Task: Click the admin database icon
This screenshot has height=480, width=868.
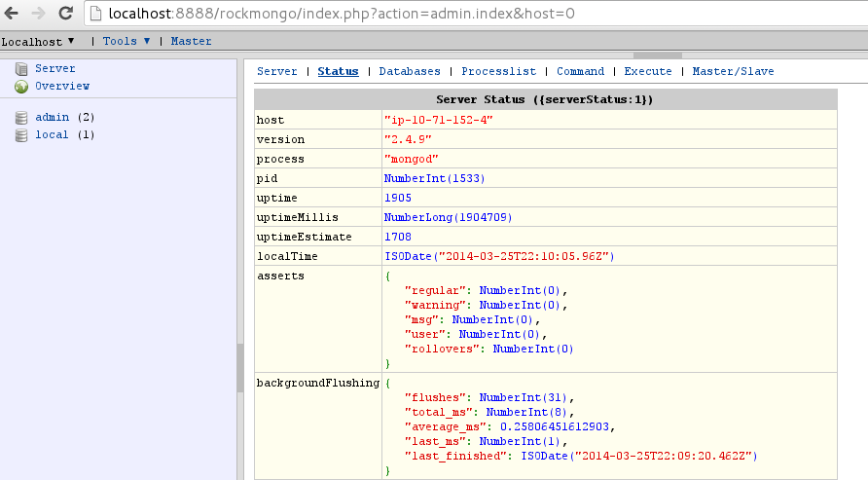Action: 21,118
